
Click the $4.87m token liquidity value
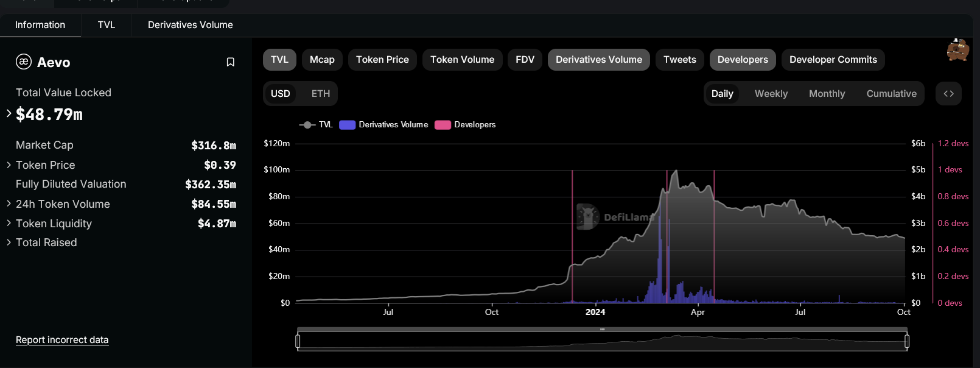pyautogui.click(x=217, y=224)
